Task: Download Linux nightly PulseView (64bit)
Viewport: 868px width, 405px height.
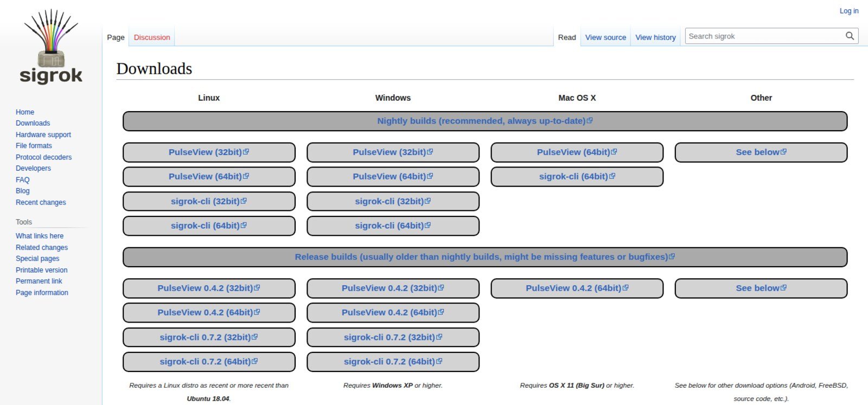Action: point(209,177)
